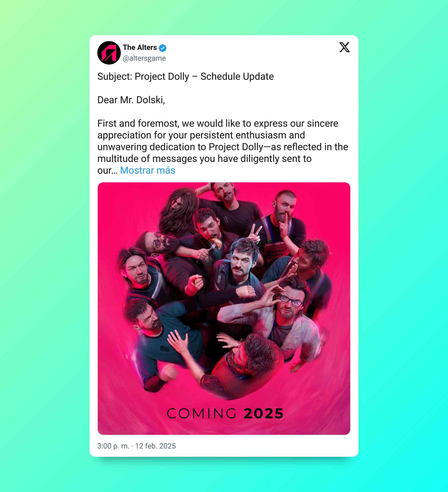This screenshot has height=492, width=448.
Task: Expand tweet with Mostrar más
Action: pos(147,170)
